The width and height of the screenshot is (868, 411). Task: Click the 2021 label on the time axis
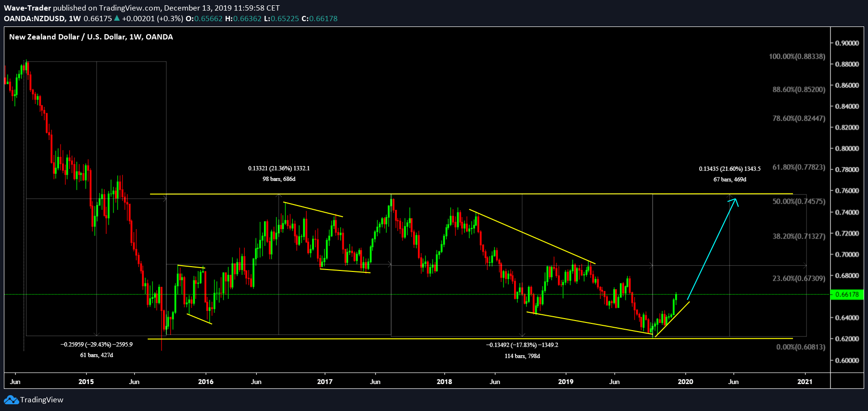[x=805, y=382]
